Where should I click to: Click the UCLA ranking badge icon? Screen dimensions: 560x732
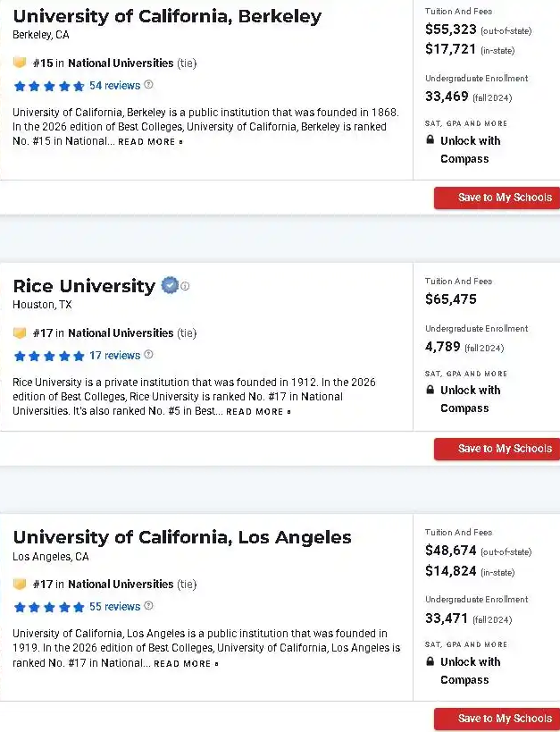coord(20,584)
